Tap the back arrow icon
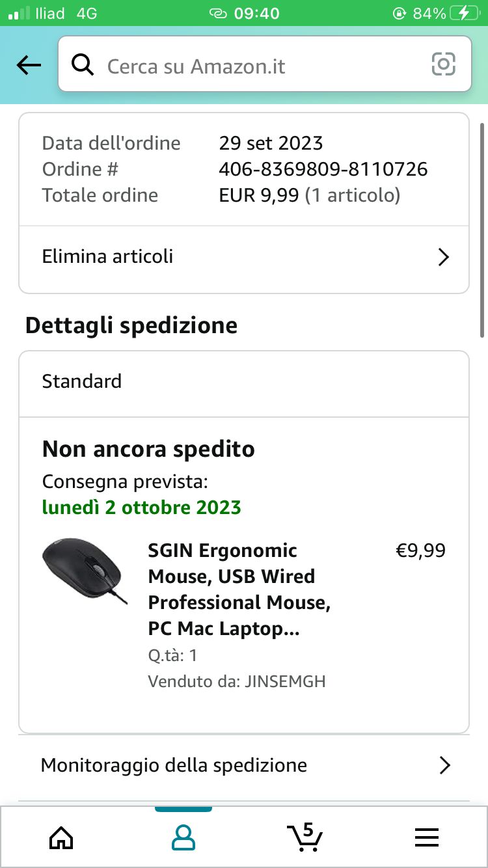This screenshot has height=868, width=488. tap(29, 65)
